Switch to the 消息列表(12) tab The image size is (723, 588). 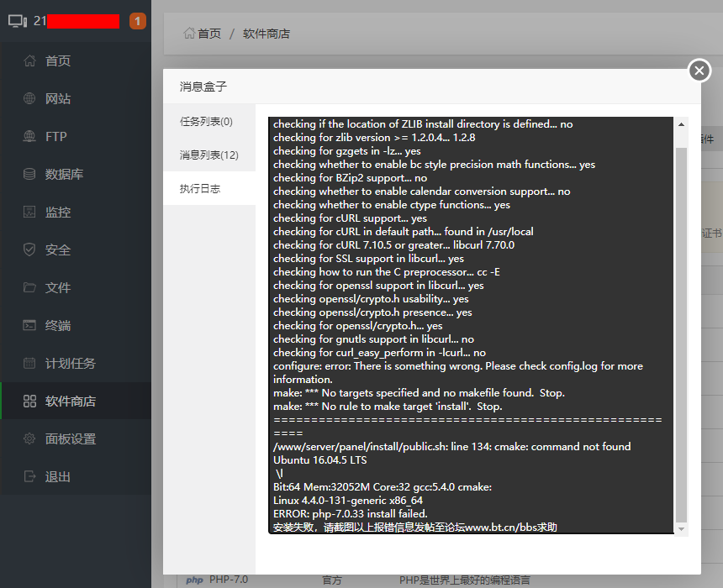209,155
